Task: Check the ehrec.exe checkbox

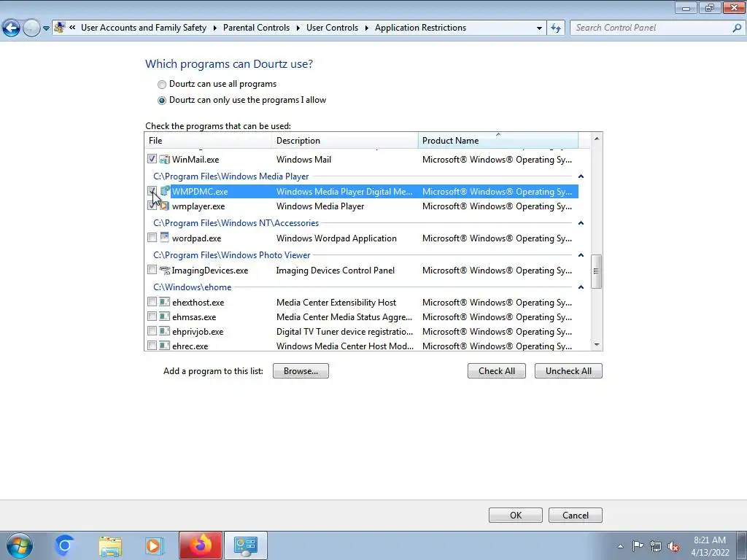Action: 152,345
